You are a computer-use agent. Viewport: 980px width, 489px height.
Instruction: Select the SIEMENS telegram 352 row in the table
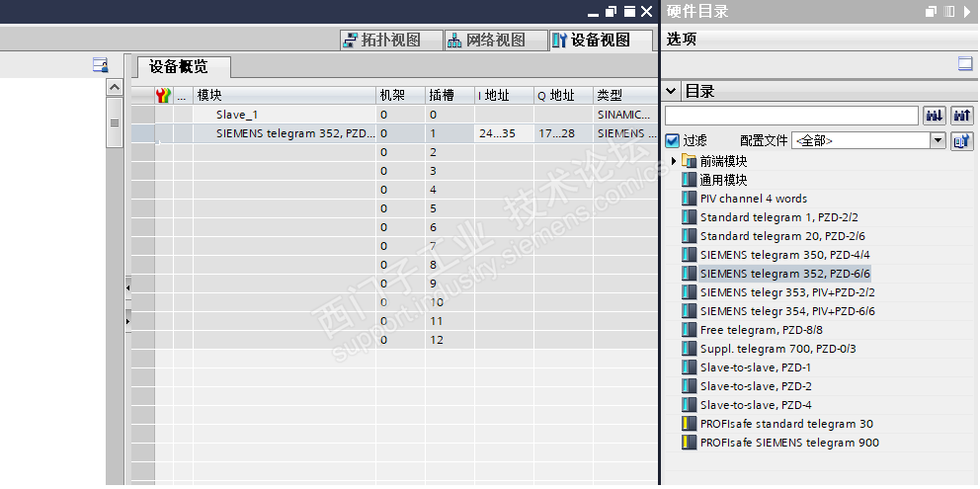coord(392,133)
